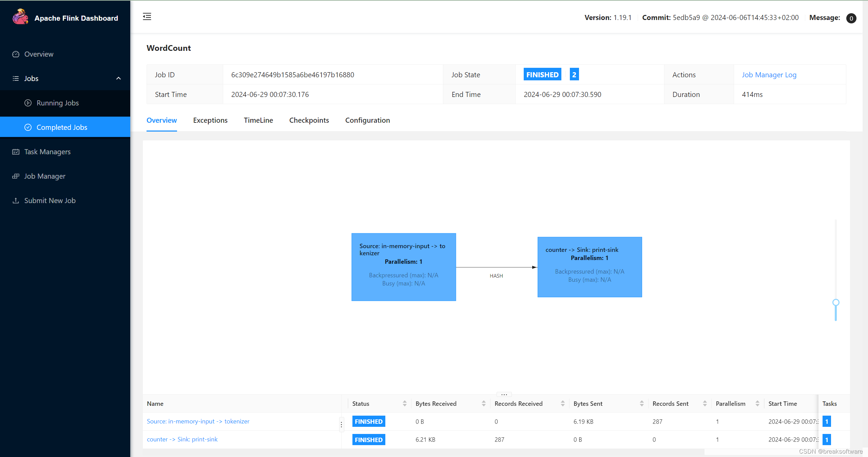Image resolution: width=868 pixels, height=457 pixels.
Task: Click the HASH edge label in graph
Action: (496, 276)
